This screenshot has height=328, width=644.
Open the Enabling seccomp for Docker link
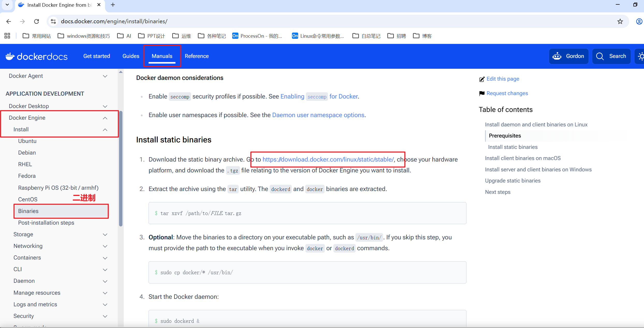coord(319,96)
